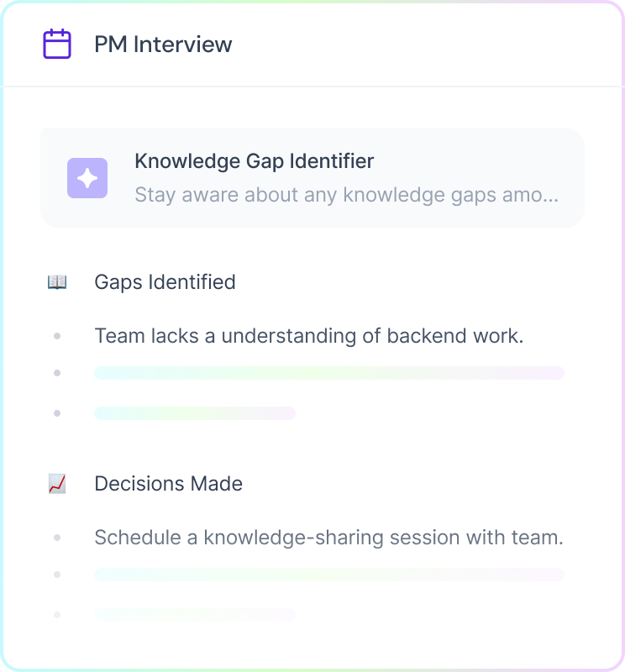This screenshot has width=625, height=672.
Task: Expand the Gaps Identified section
Action: click(165, 281)
